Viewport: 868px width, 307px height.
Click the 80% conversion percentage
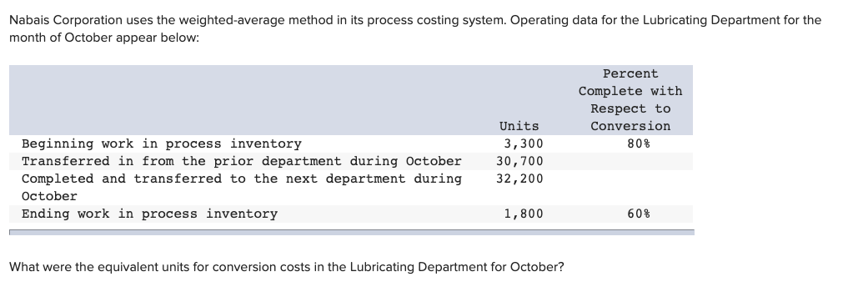[x=638, y=144]
